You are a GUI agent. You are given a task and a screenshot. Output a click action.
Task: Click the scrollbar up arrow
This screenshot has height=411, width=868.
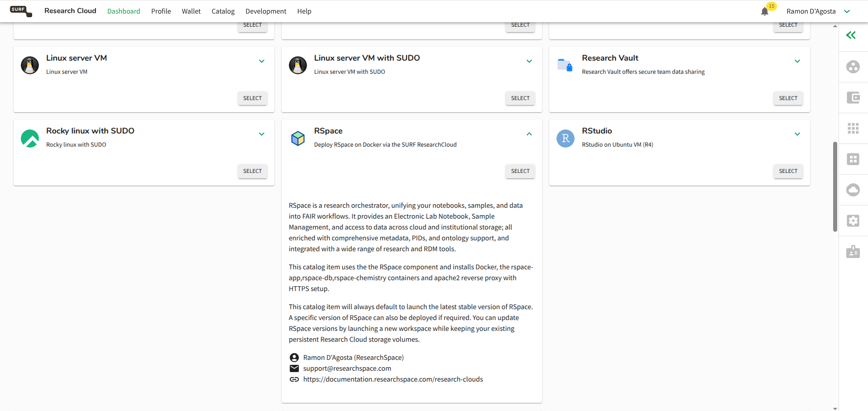835,26
